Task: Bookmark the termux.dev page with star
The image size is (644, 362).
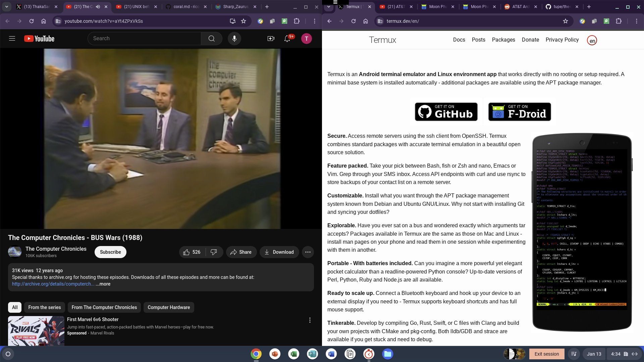Action: pos(566,21)
